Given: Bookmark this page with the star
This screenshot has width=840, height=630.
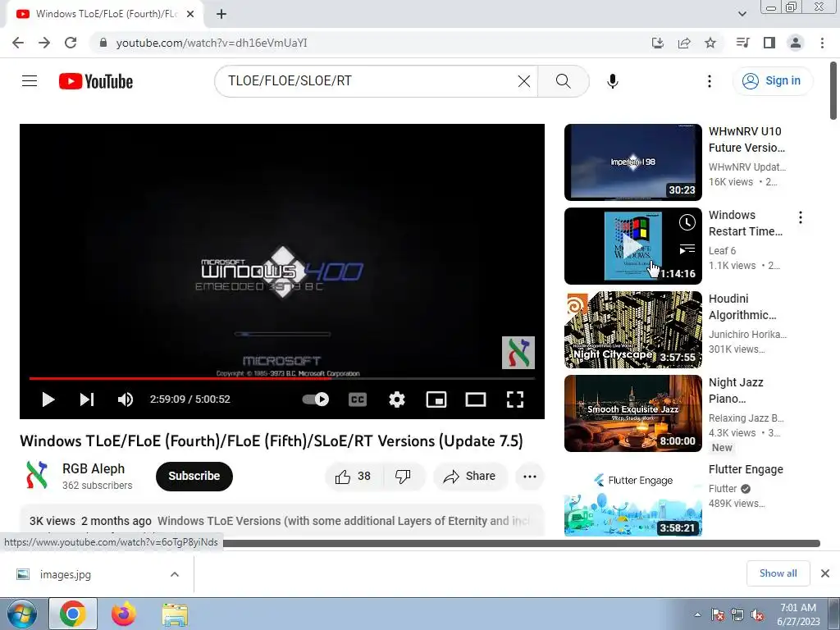Looking at the screenshot, I should (x=710, y=43).
